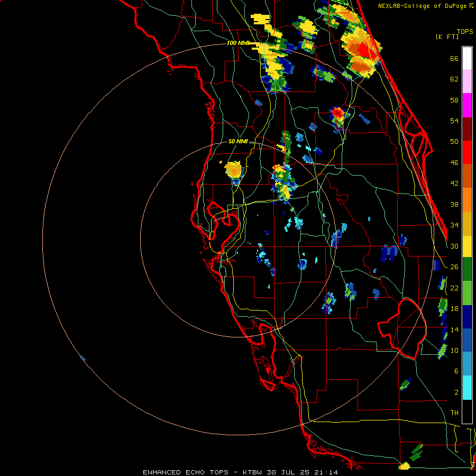Click the red storm top near the northeast coast

(367, 50)
